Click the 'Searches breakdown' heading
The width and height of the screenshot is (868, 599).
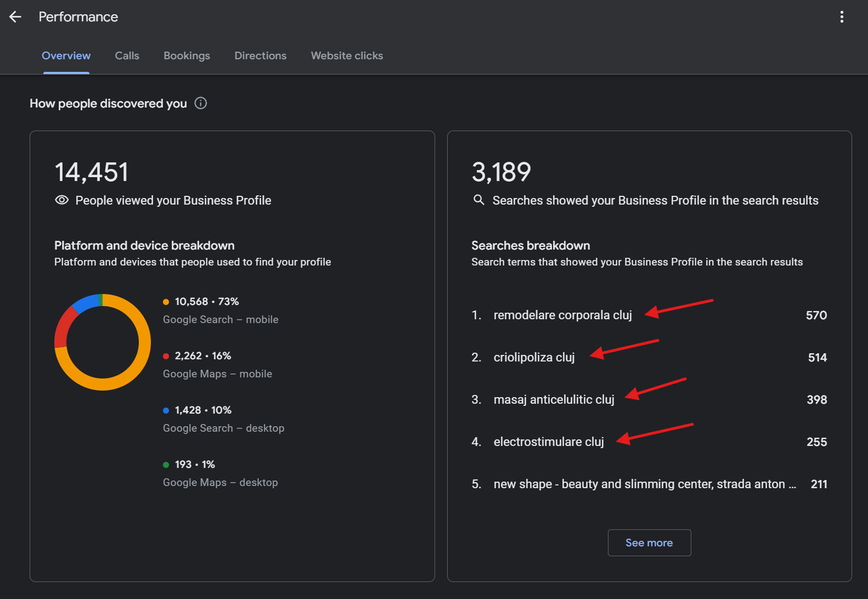(x=531, y=245)
